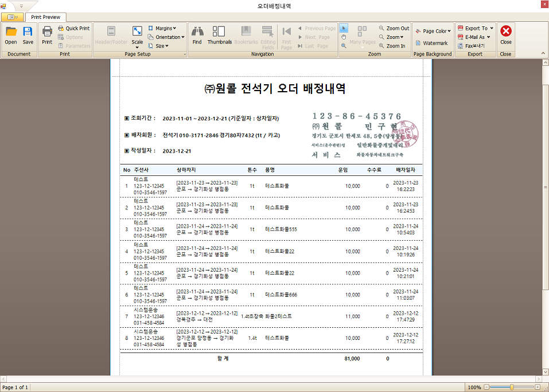Open the Find binoculars tool
This screenshot has height=392, width=549.
197,34
